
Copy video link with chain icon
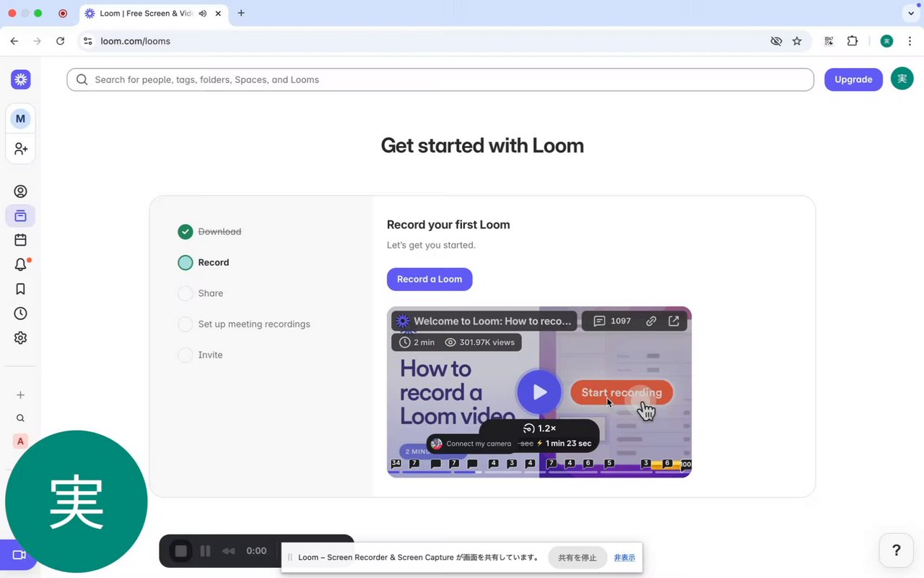(x=651, y=321)
